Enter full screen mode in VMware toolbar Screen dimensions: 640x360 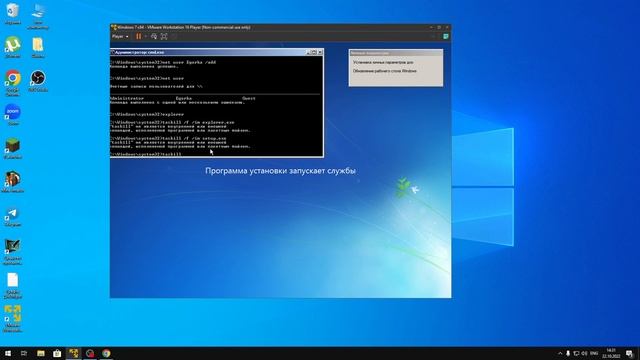click(164, 37)
